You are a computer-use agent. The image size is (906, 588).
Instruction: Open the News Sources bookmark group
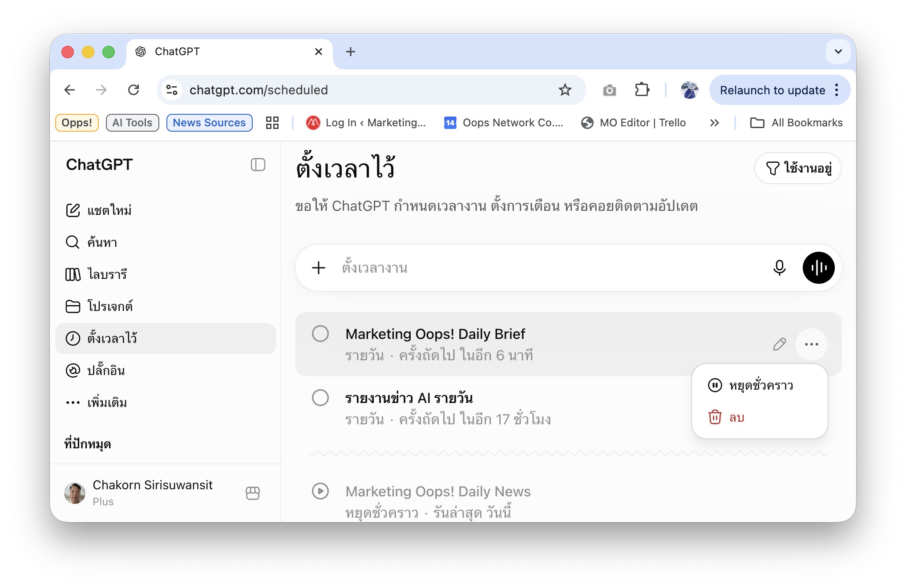click(x=209, y=123)
